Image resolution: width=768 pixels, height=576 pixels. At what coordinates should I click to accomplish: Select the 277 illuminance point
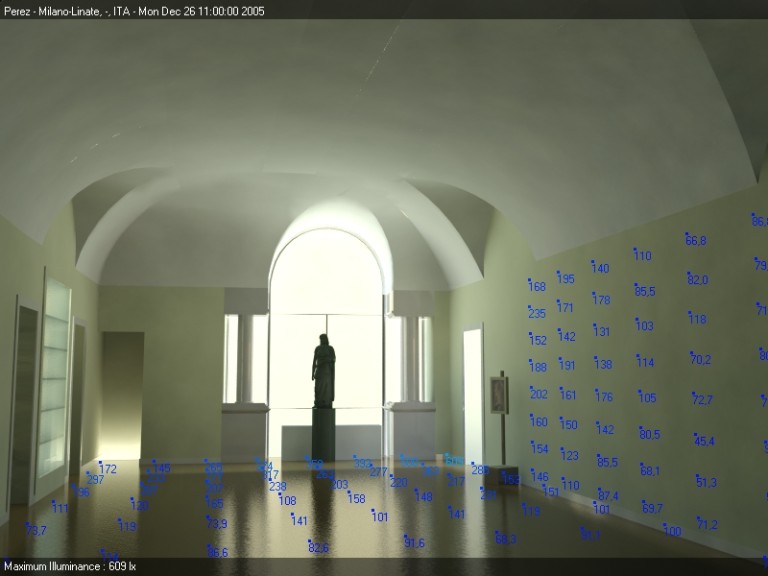(379, 472)
